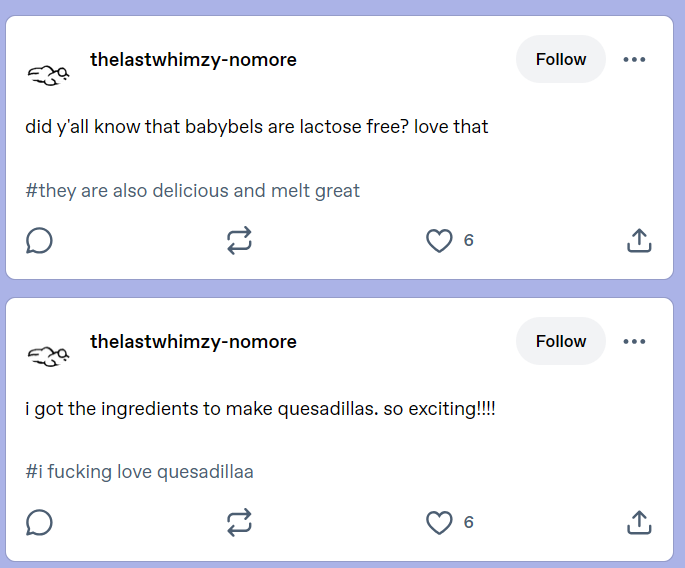
Task: Open thelastwhimzy-nomore blog from second post header
Action: (193, 342)
